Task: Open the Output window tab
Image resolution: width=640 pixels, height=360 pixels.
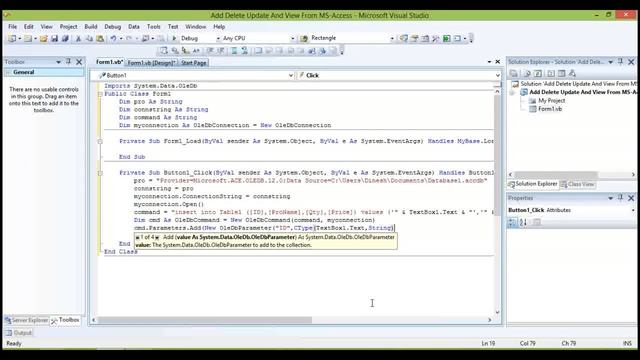Action: click(x=19, y=333)
